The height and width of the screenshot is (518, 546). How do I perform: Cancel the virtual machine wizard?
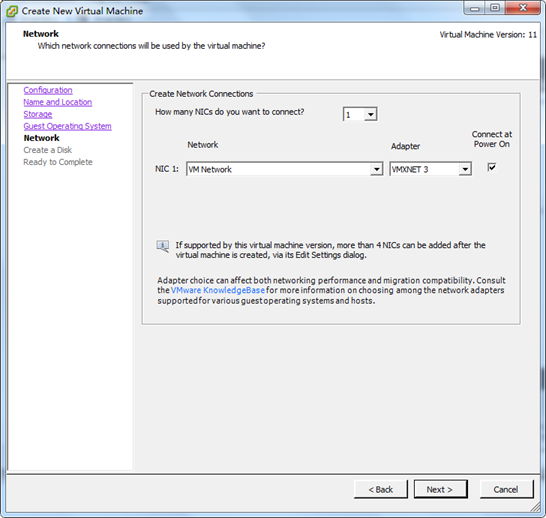(506, 489)
